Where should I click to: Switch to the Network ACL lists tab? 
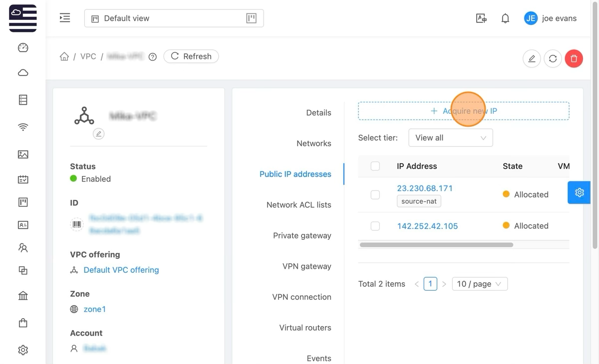[x=299, y=205]
